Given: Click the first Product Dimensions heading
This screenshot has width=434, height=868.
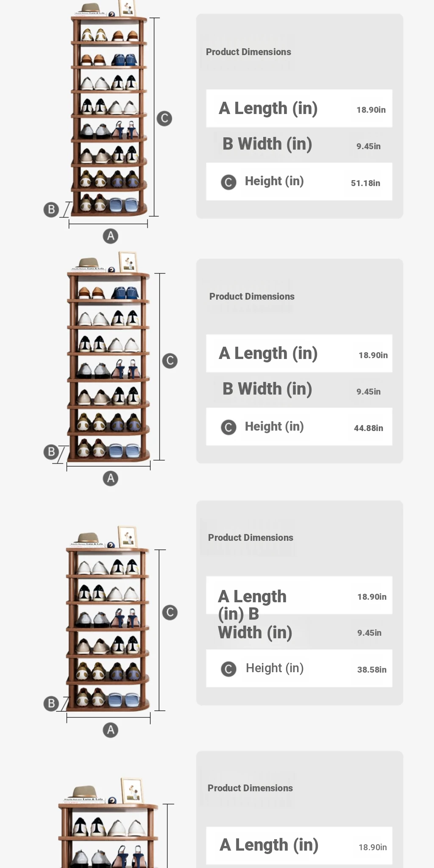Looking at the screenshot, I should 248,52.
